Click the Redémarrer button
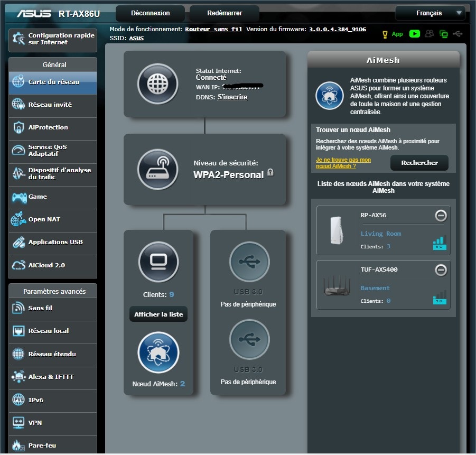This screenshot has width=476, height=455. [225, 13]
